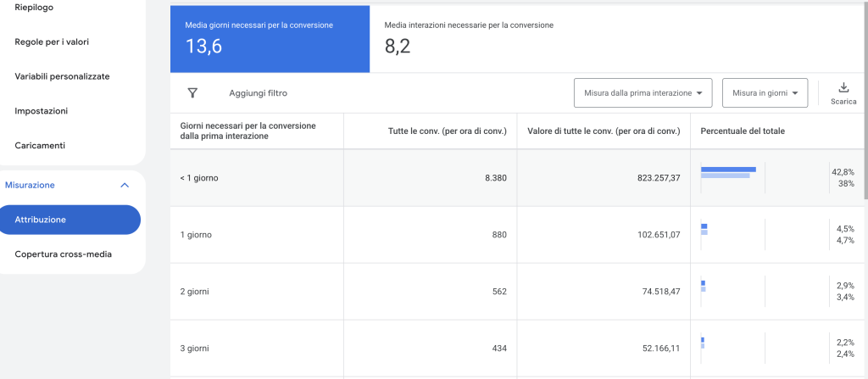Click 'Tutte le conv. (per ora di conv.)' header
The height and width of the screenshot is (379, 868).
448,131
